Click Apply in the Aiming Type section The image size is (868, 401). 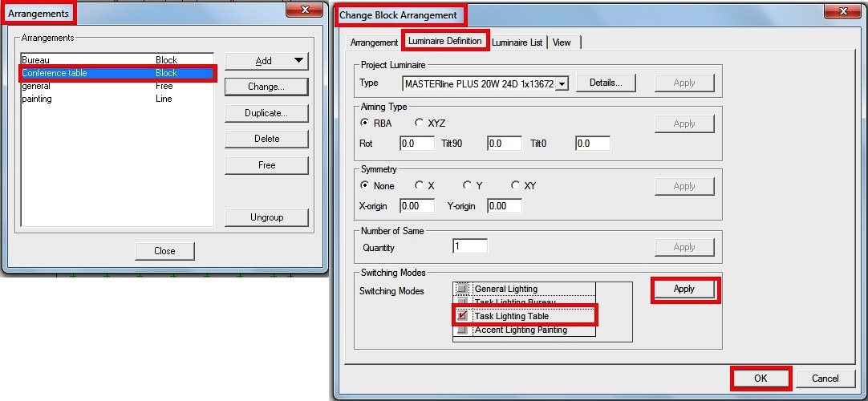tap(684, 124)
